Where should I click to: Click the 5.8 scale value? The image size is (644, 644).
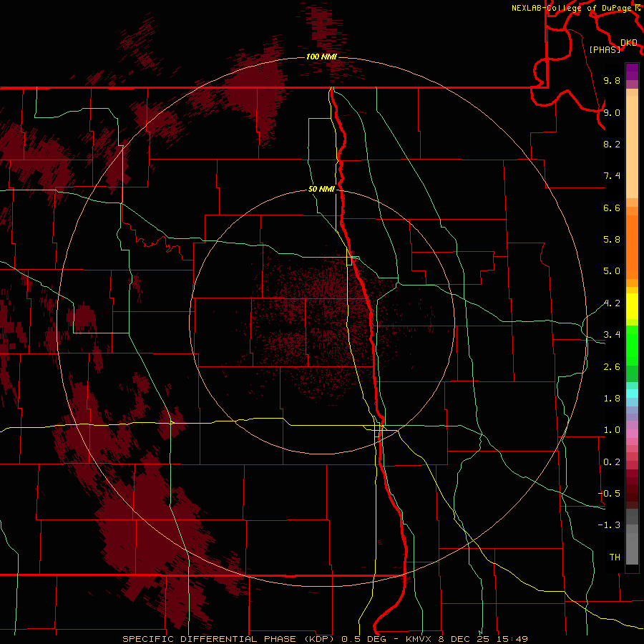coord(612,240)
